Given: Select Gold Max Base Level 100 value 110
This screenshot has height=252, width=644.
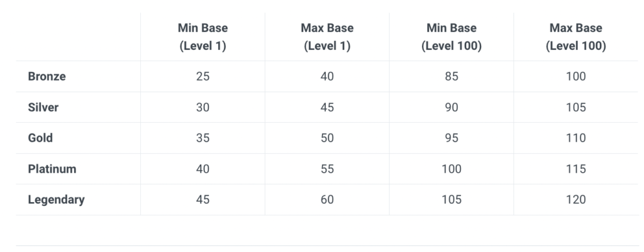Looking at the screenshot, I should coord(575,138).
